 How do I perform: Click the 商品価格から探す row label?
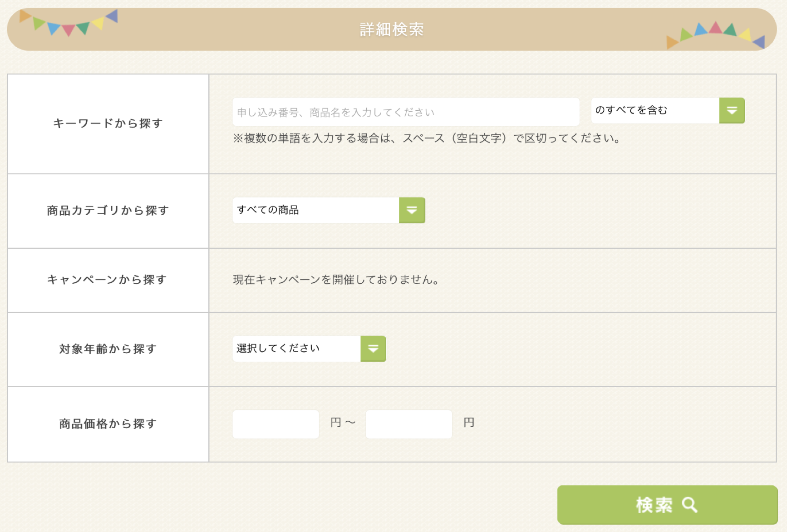point(108,424)
